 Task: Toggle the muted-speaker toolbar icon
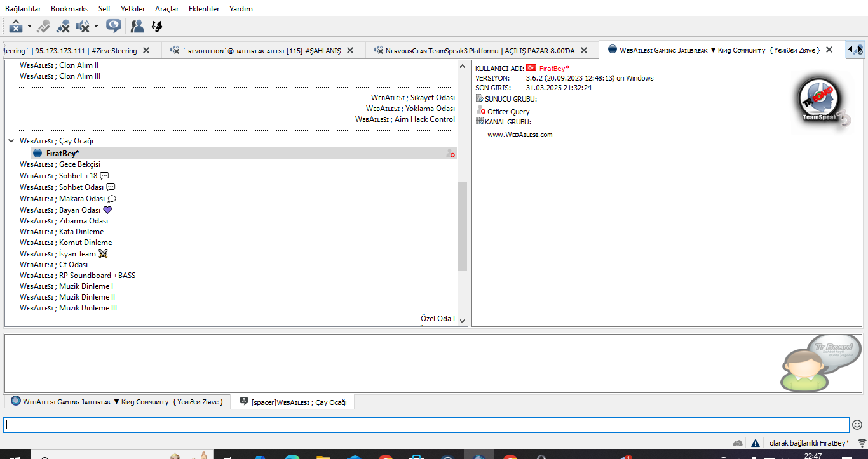point(83,26)
